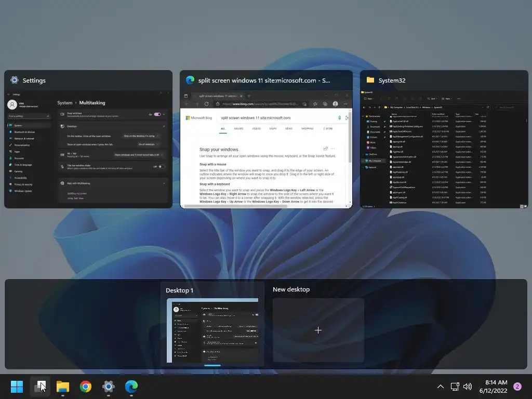Click the user profile avatar in Settings

pos(12,104)
